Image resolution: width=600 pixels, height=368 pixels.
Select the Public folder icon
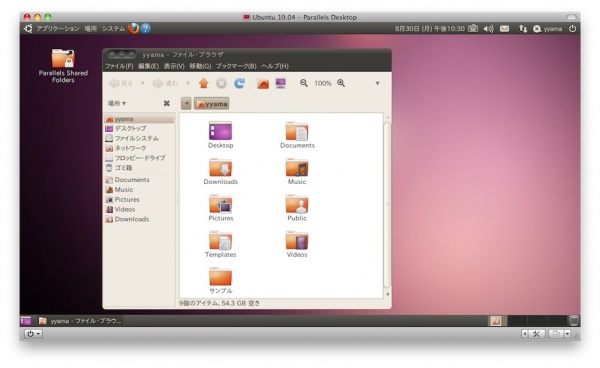tap(297, 204)
